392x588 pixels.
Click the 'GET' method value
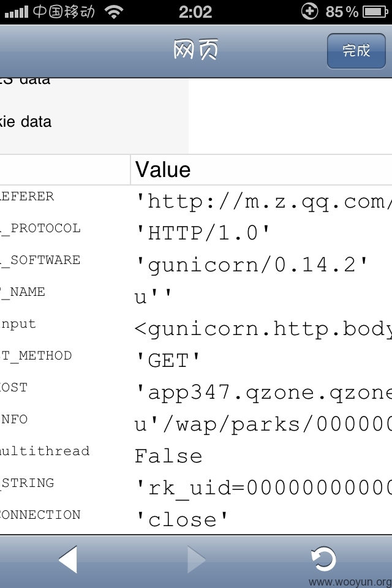(x=168, y=360)
